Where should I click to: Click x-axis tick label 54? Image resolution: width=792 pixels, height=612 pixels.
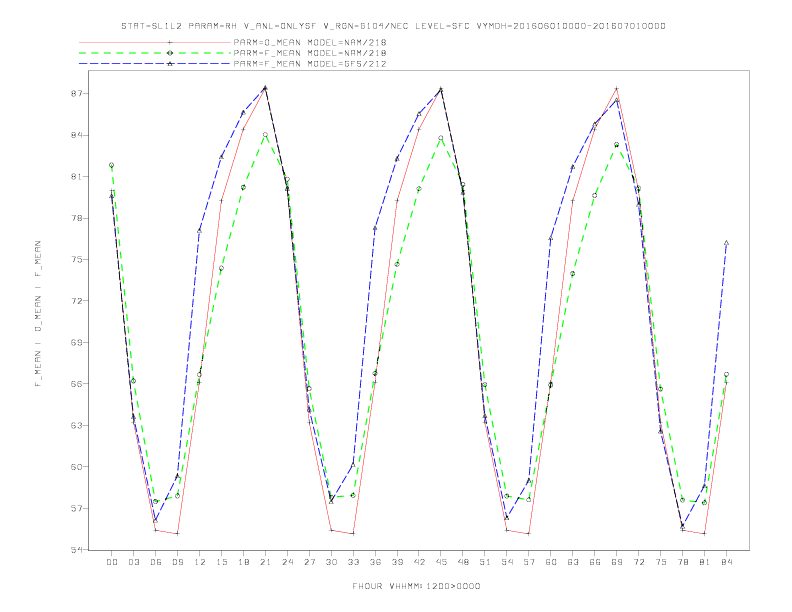point(507,562)
